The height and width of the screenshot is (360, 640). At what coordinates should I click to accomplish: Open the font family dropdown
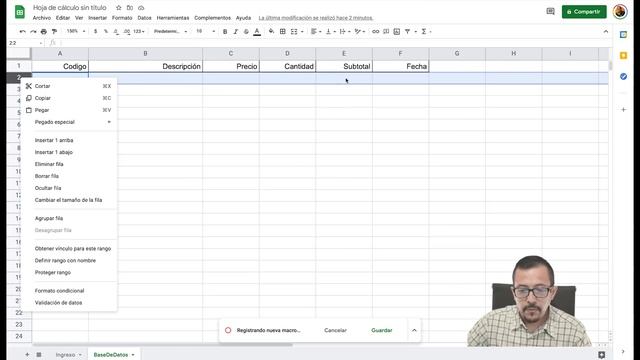click(x=170, y=31)
